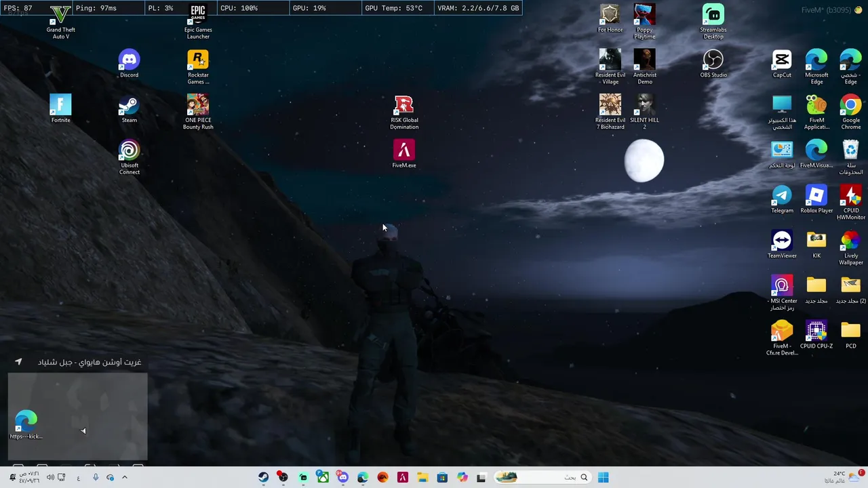Click the OneDrive cloud tray icon
The height and width of the screenshot is (488, 868).
coord(110,477)
